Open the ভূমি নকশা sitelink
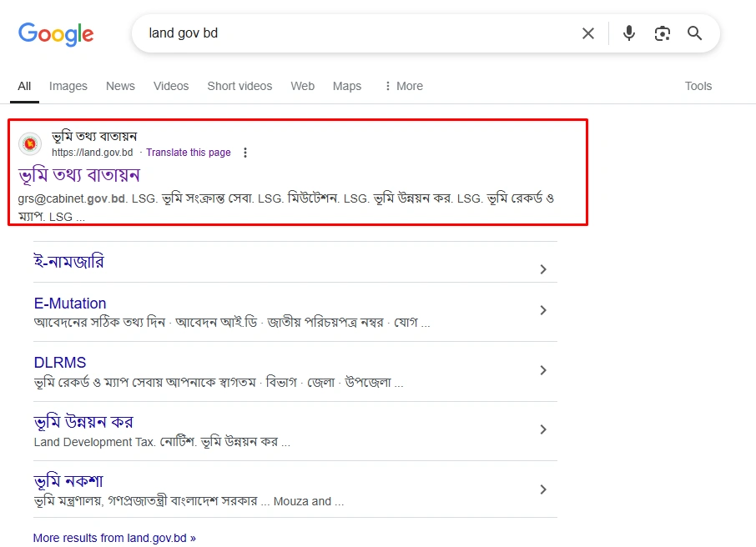Viewport: 756px width, 547px height. [x=68, y=481]
